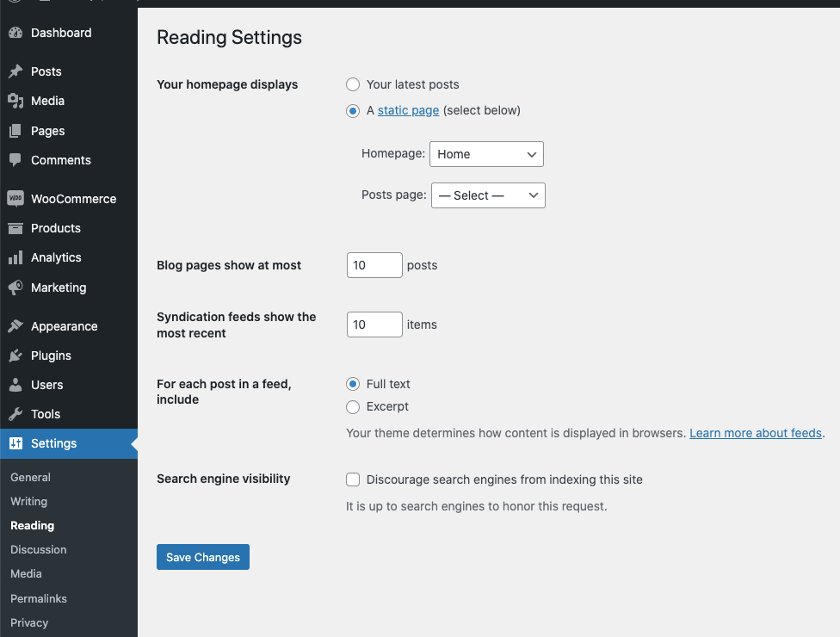Switch to the Writing settings page
The image size is (840, 637).
(28, 501)
